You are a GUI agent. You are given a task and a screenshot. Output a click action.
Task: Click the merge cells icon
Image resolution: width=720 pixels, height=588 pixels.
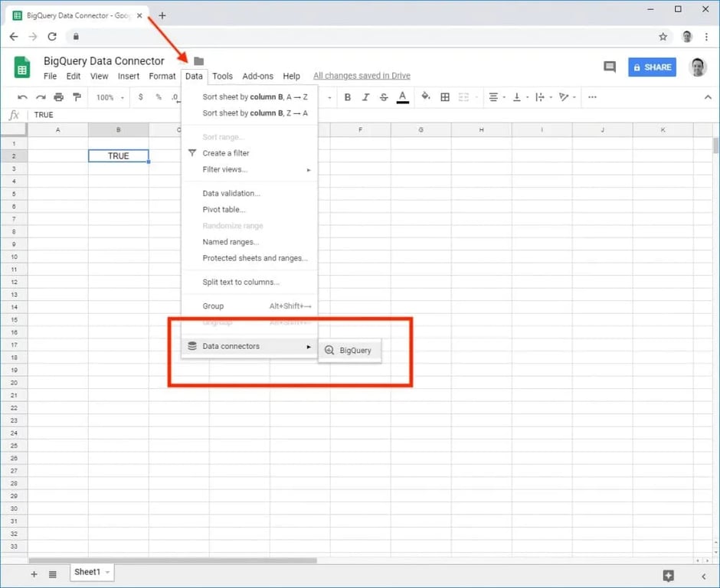[x=463, y=97]
